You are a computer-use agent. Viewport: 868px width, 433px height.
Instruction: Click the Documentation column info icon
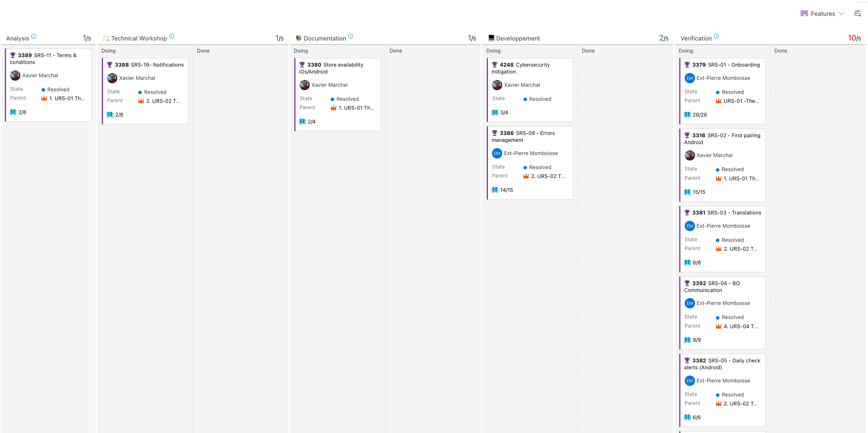tap(351, 36)
